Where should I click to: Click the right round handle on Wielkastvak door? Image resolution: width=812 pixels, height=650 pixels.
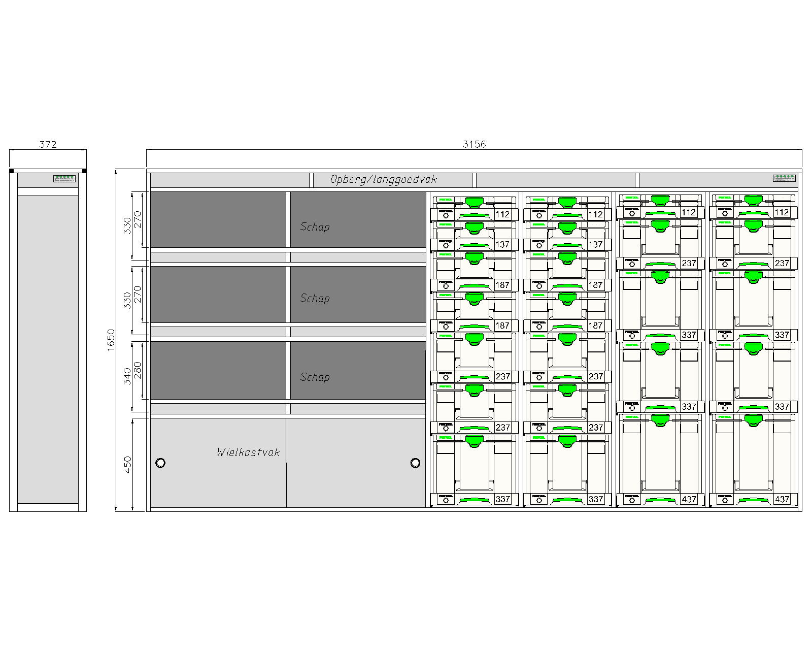click(x=415, y=463)
